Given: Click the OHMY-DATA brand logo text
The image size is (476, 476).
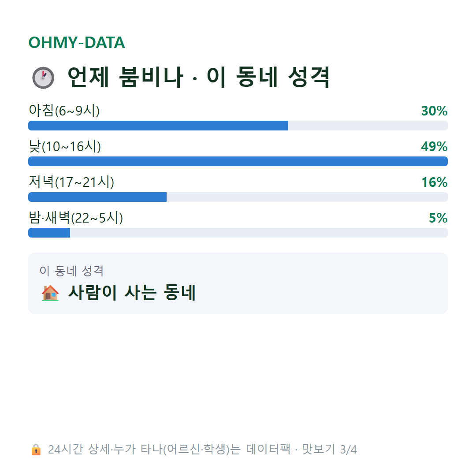Looking at the screenshot, I should (x=77, y=42).
